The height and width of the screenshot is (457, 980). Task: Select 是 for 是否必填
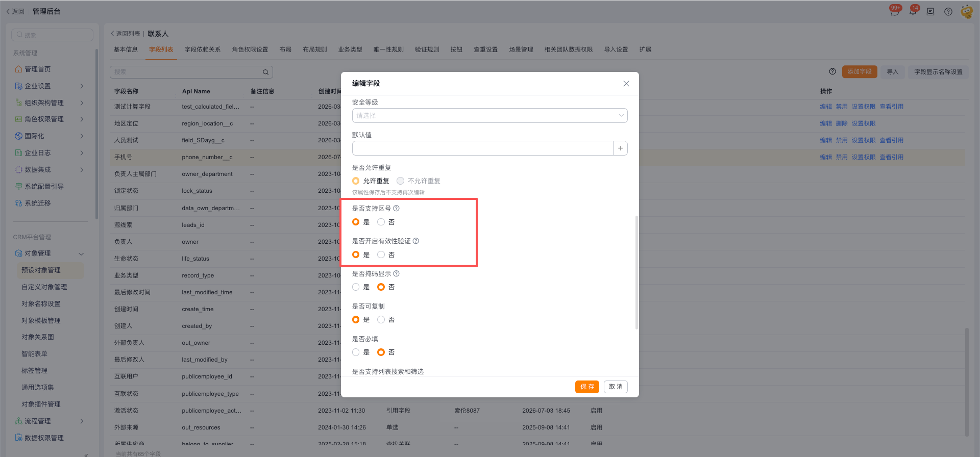click(x=356, y=352)
